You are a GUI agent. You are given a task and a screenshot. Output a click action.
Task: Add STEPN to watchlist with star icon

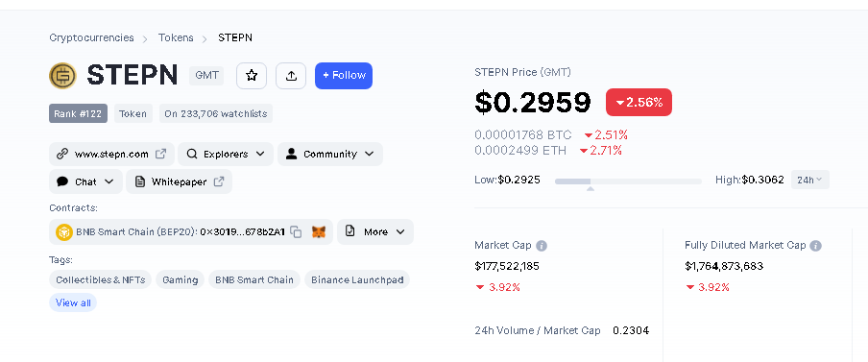(x=252, y=76)
